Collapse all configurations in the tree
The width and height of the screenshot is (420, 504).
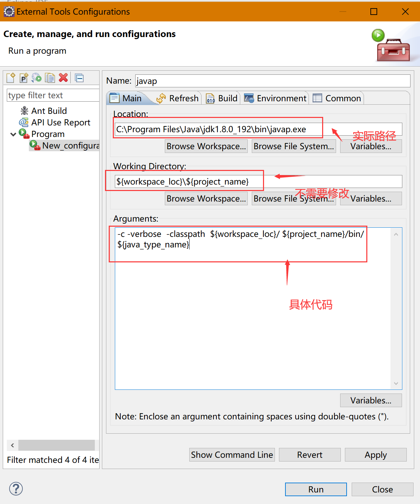(x=80, y=78)
